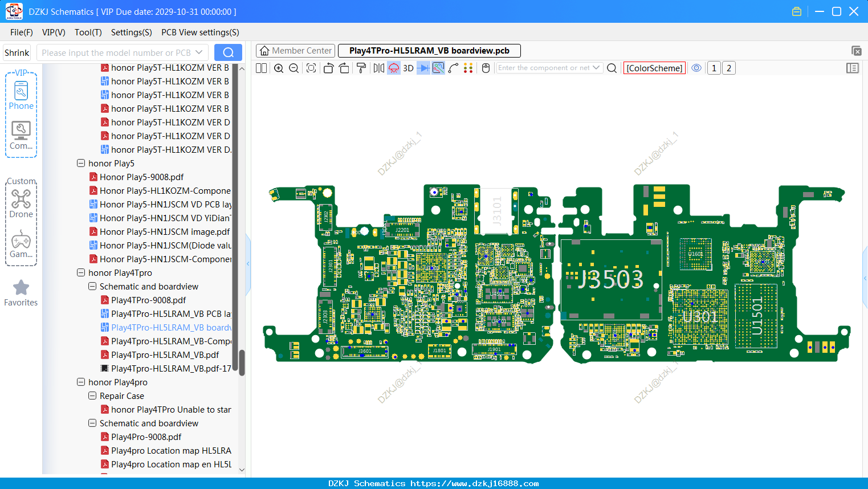Viewport: 868px width, 489px height.
Task: Open the File(F) menu
Action: [22, 32]
